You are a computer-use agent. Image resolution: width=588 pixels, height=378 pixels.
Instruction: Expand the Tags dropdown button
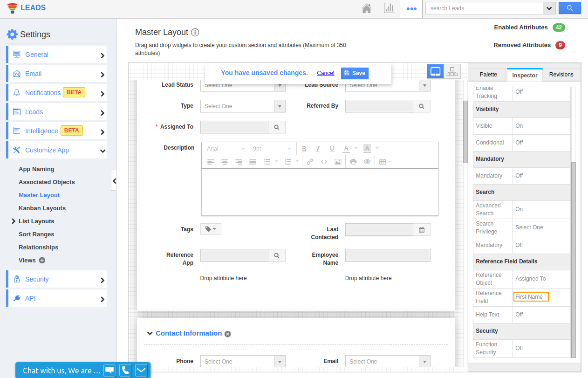[211, 229]
